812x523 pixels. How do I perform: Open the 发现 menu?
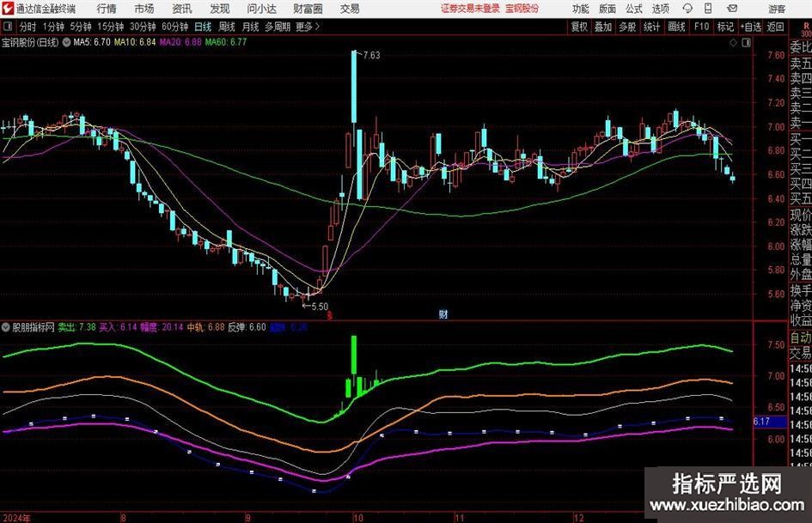(220, 9)
